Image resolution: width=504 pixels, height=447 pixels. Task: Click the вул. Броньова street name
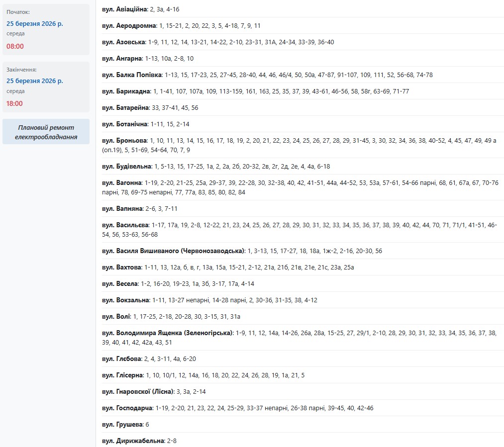[x=124, y=141]
